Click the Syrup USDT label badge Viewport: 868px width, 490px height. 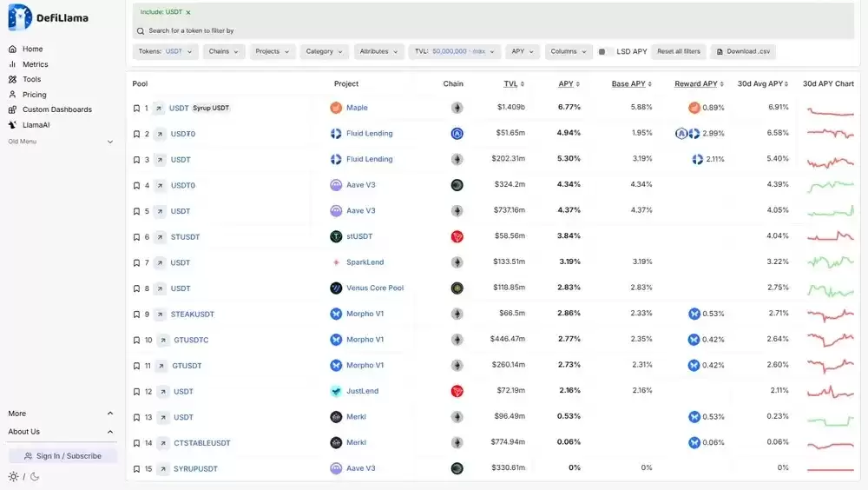coord(211,108)
